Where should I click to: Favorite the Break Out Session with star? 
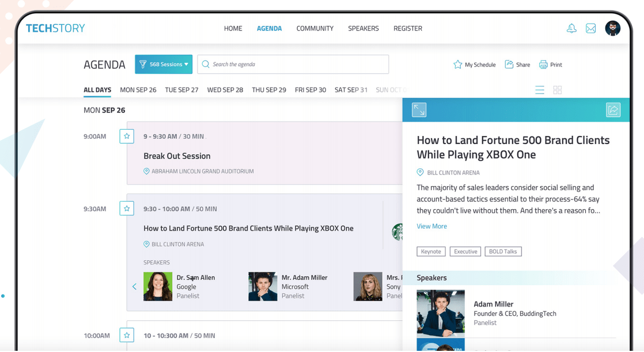click(x=127, y=136)
